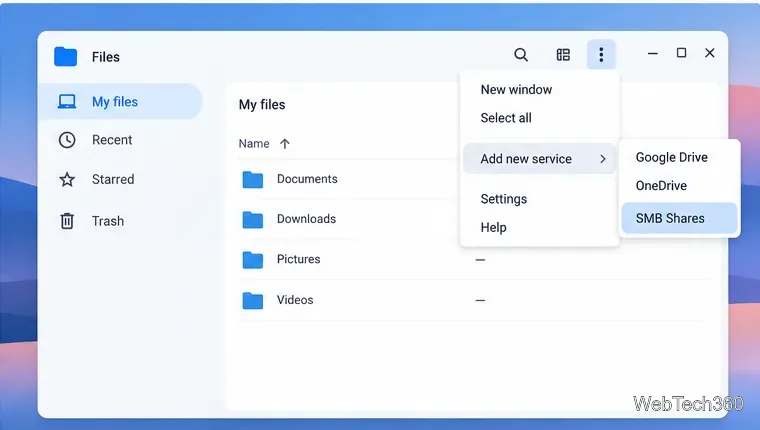Open Recent in the sidebar
Viewport: 760px width, 430px height.
coord(112,140)
